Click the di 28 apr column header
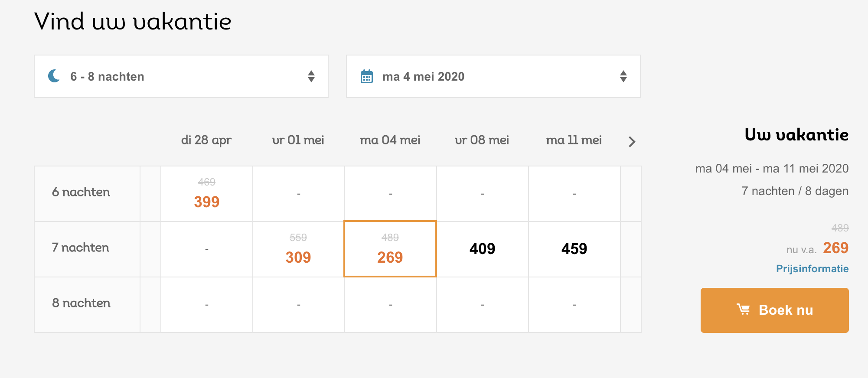868x378 pixels. tap(206, 140)
